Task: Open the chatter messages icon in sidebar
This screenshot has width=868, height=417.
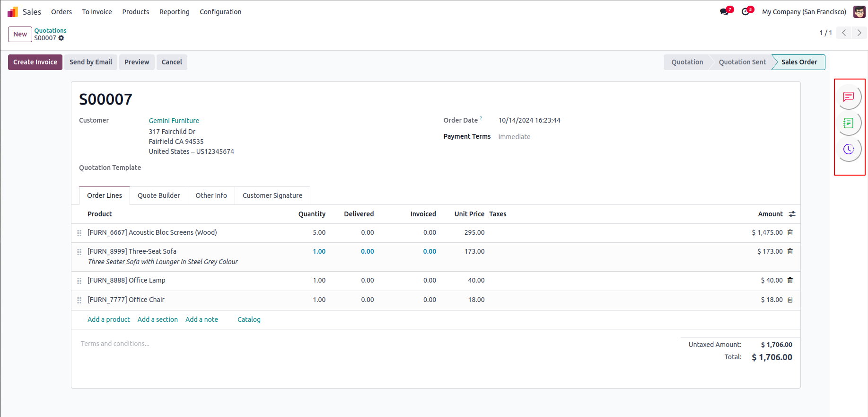Action: (x=849, y=97)
